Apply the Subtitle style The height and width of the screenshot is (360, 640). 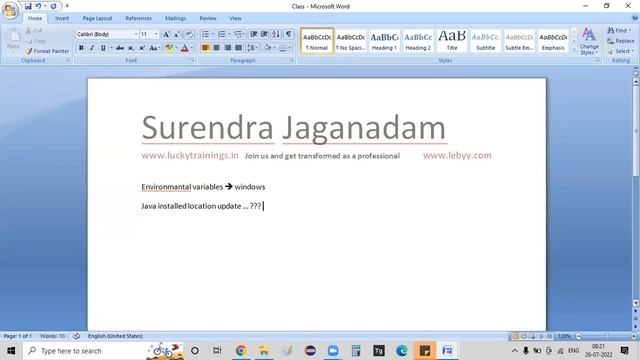click(x=486, y=41)
